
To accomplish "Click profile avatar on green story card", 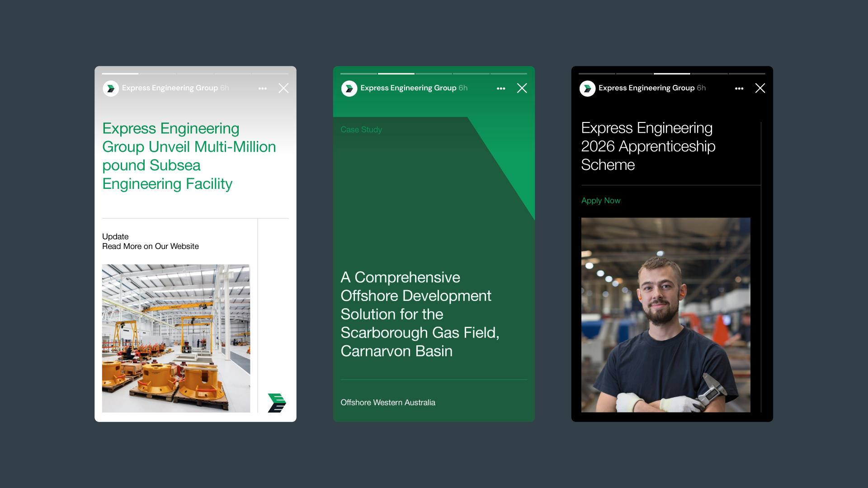I will point(349,89).
